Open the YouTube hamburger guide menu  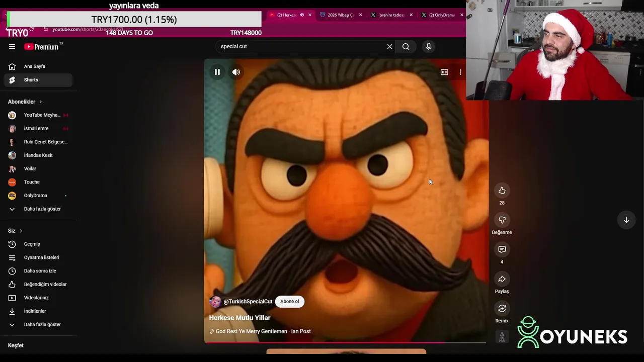pos(12,47)
